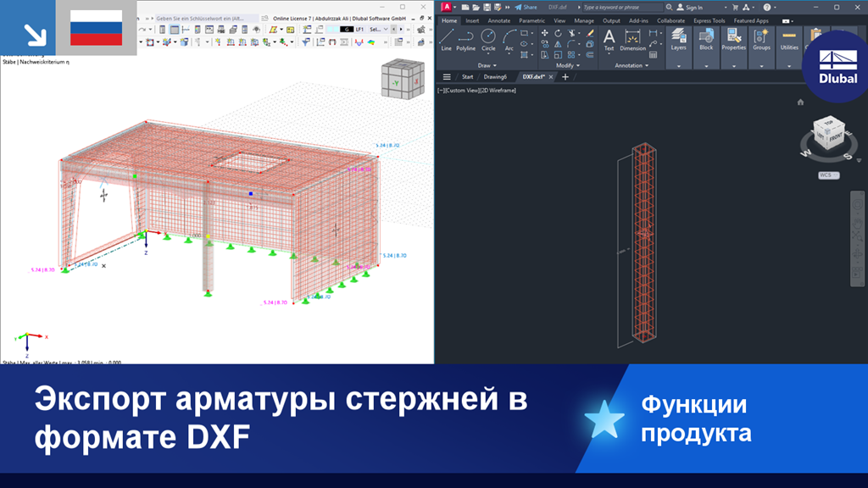Screen dimensions: 868x488
Task: Open the Annotate ribbon tab
Action: tap(498, 20)
